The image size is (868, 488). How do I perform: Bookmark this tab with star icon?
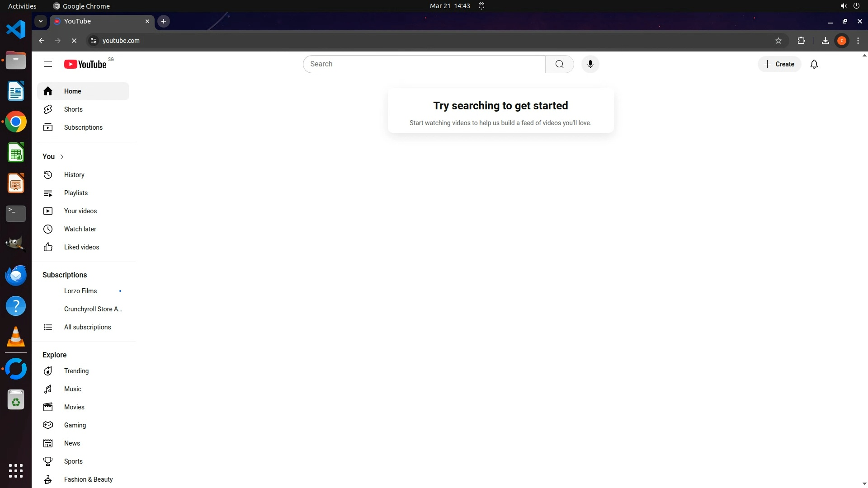pos(778,41)
